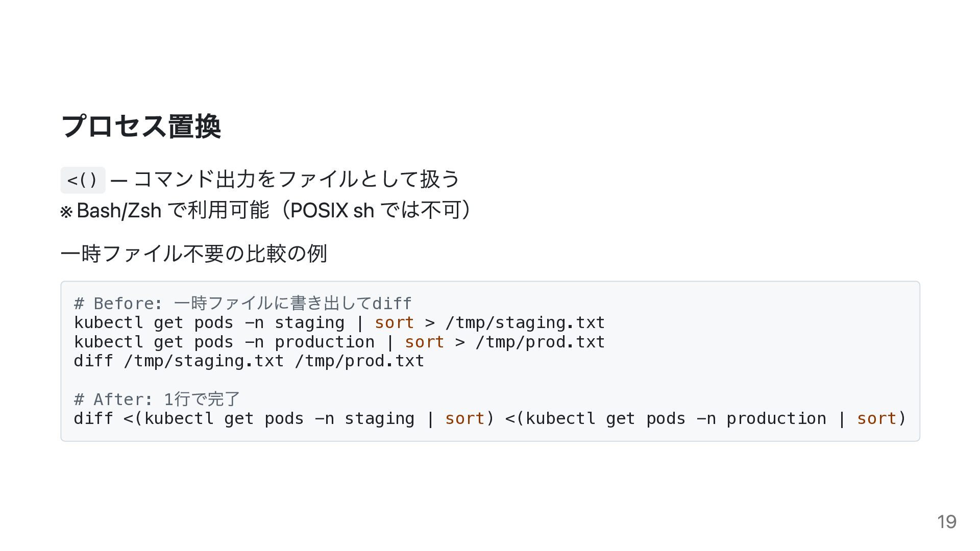Click the text コマンド出力をファイルとして扱う
The image size is (980, 551).
[297, 179]
